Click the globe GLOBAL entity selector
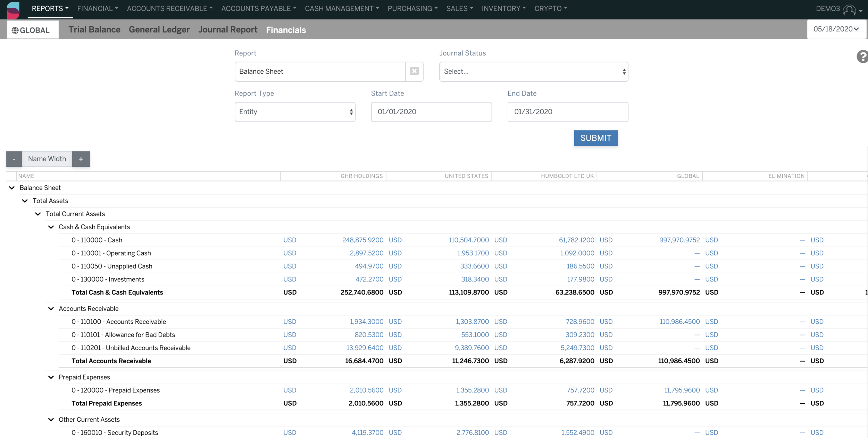The image size is (868, 438). (x=33, y=30)
